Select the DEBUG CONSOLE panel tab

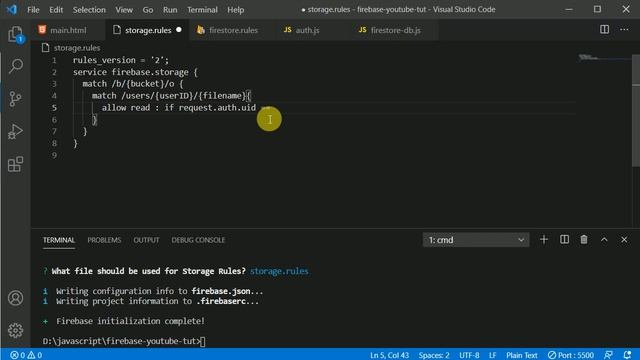198,240
